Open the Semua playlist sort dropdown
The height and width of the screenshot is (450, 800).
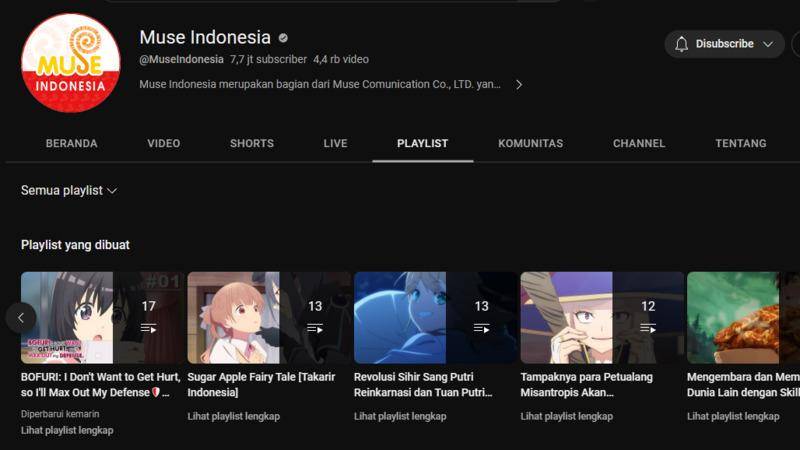(69, 190)
